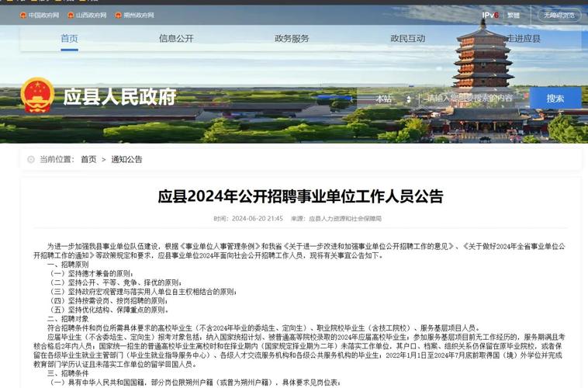Open the 政民互动 navigation tab
Screen dimensions: 588x388
coord(407,38)
